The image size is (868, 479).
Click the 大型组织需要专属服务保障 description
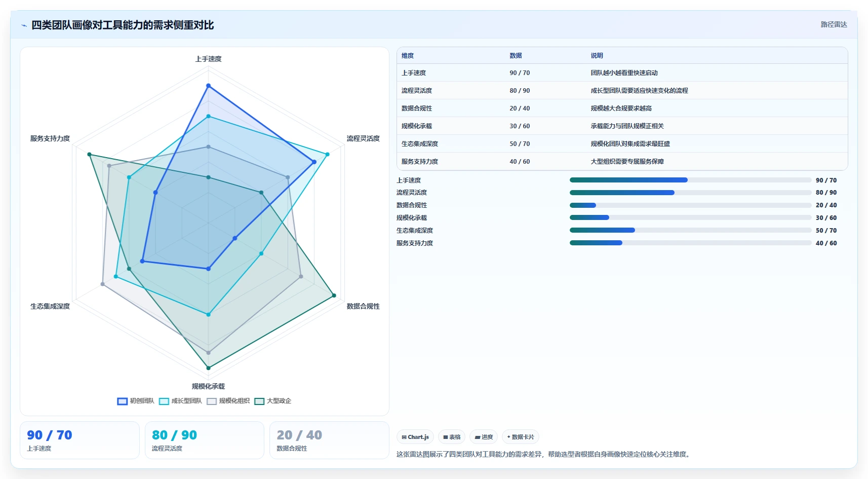(x=627, y=162)
